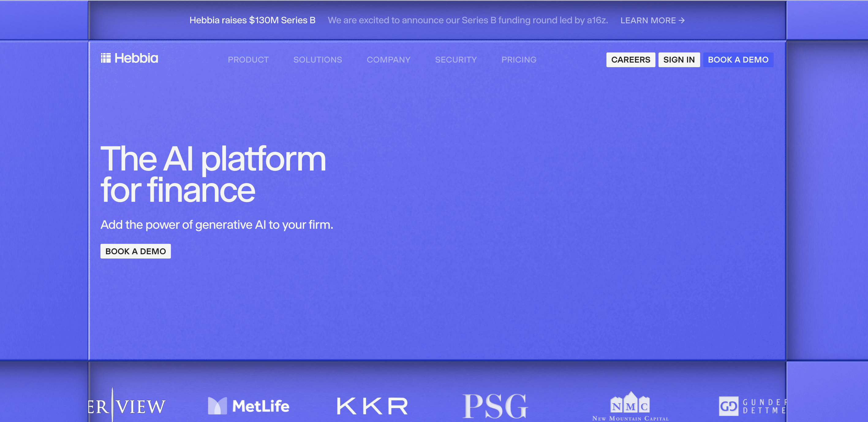Click Book a Demo below the headline
The width and height of the screenshot is (868, 422).
coord(135,251)
